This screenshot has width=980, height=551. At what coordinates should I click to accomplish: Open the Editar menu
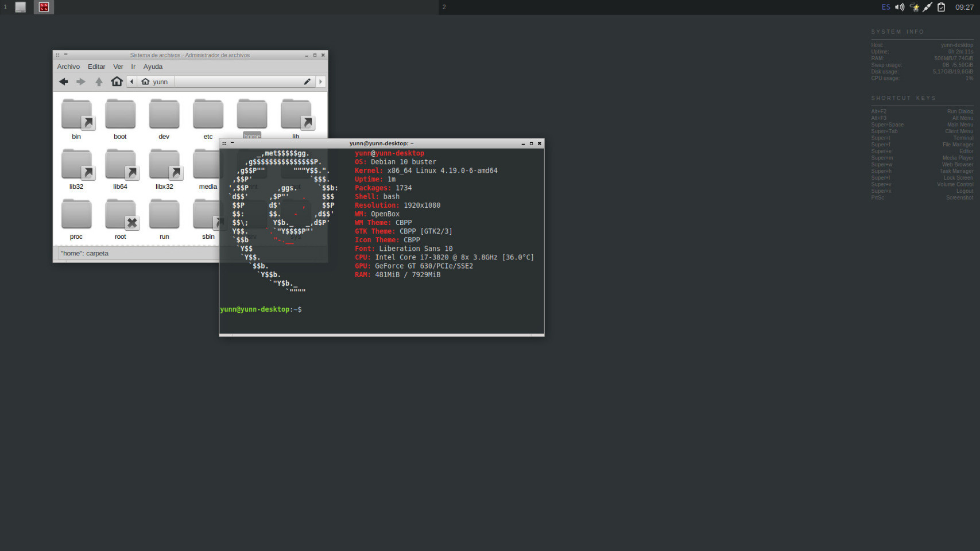point(96,67)
